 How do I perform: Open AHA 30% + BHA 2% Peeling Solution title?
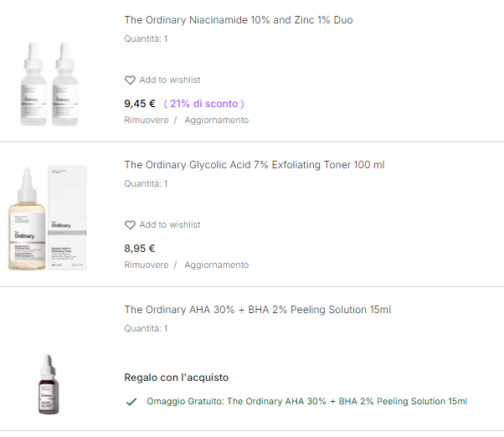coord(258,310)
